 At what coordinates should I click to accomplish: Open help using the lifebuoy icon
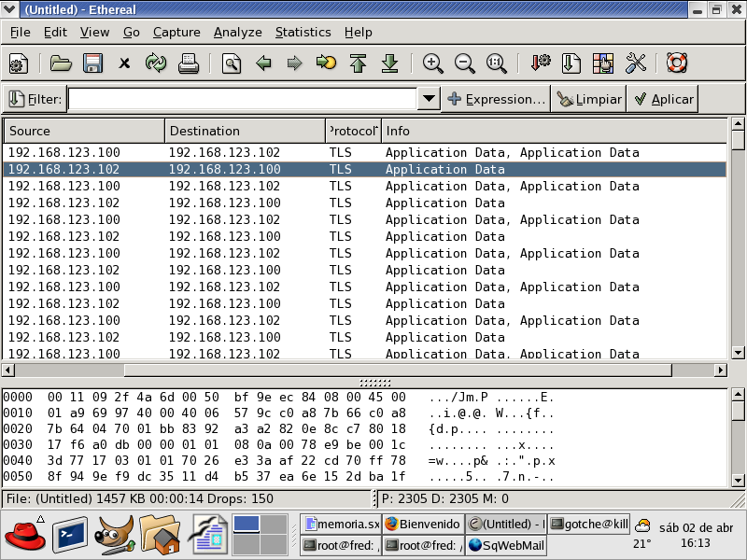coord(677,63)
